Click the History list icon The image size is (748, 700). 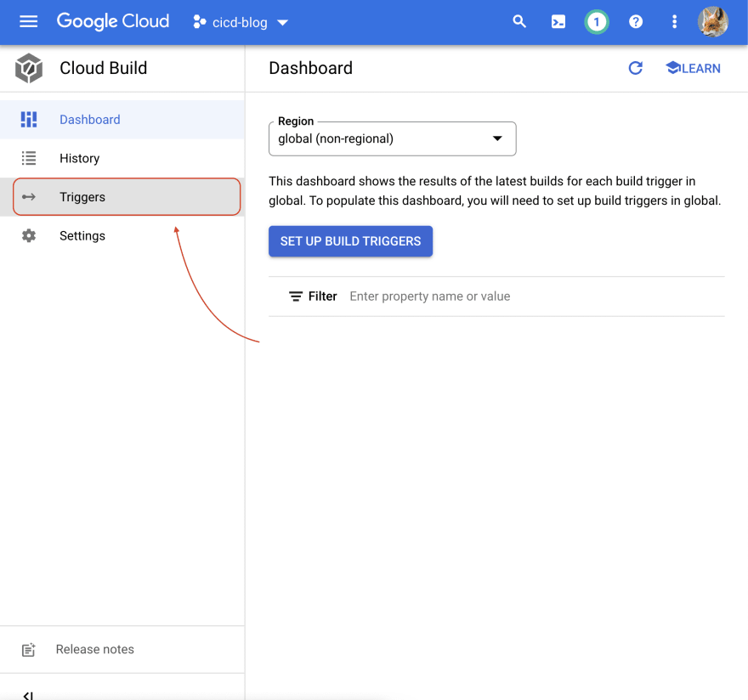tap(29, 158)
